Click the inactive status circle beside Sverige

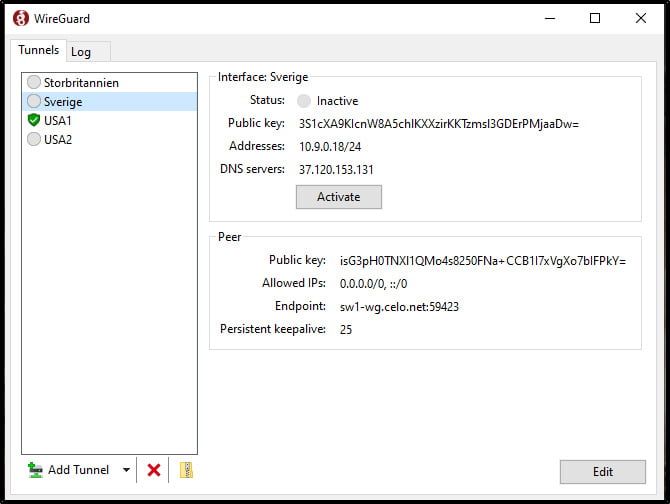click(x=34, y=101)
